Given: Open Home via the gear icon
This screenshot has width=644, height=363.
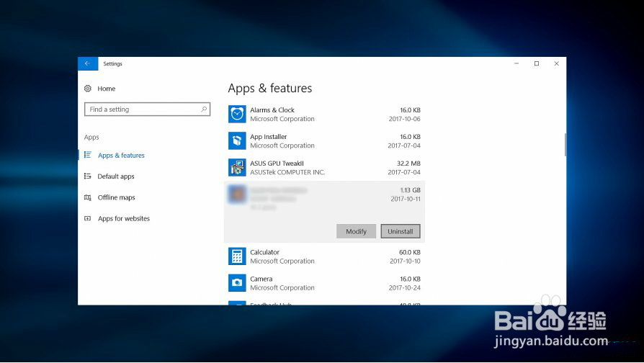Looking at the screenshot, I should coord(88,89).
